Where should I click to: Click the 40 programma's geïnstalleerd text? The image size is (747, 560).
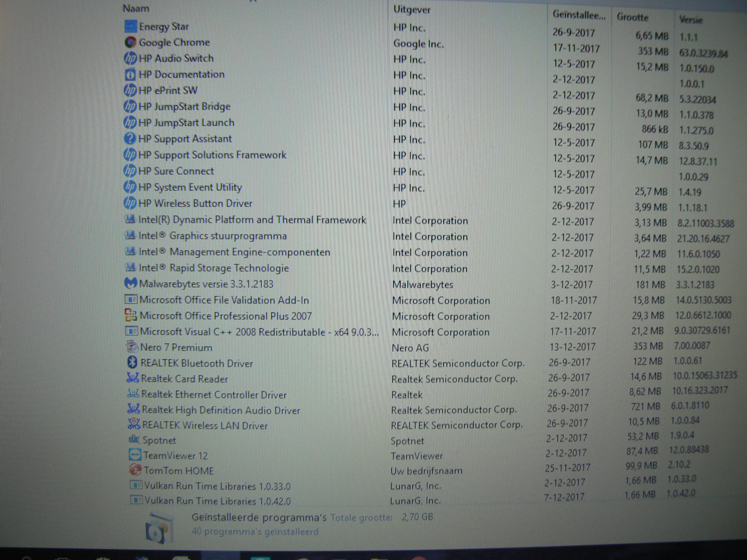click(x=255, y=531)
